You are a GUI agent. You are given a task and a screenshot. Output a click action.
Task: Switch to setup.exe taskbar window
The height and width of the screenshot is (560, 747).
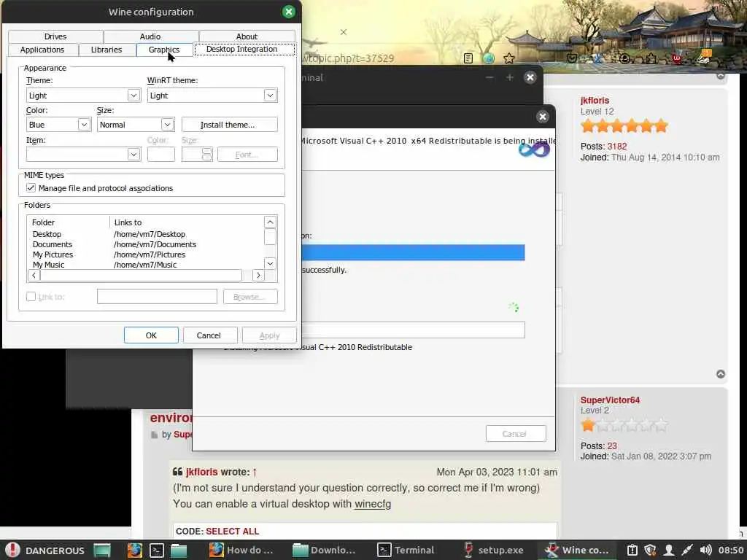tap(493, 550)
